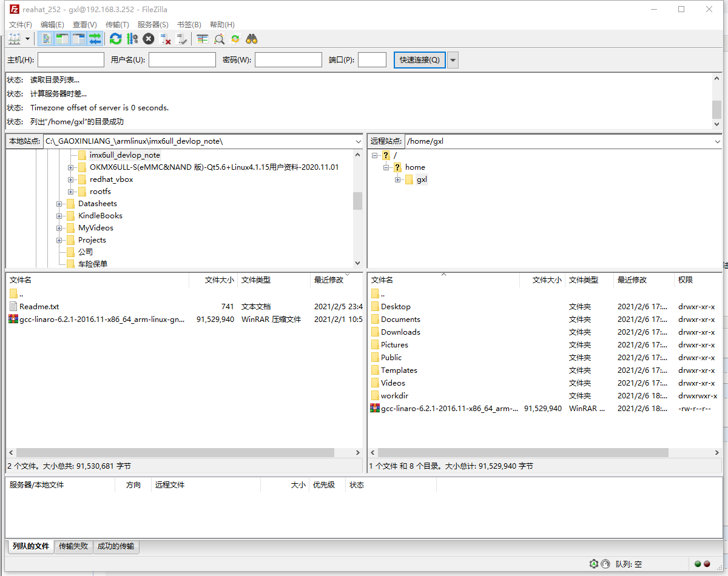Collapse the remote home node
Screen dimensions: 728x576
[386, 167]
